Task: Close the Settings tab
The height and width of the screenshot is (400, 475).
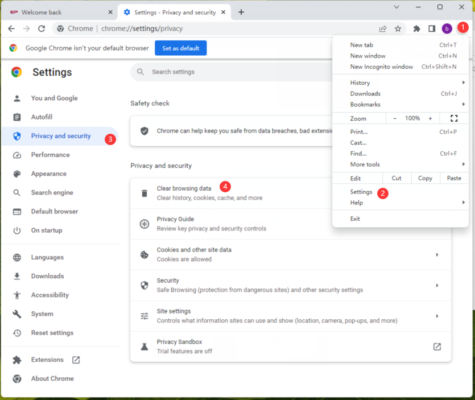Action: (223, 12)
